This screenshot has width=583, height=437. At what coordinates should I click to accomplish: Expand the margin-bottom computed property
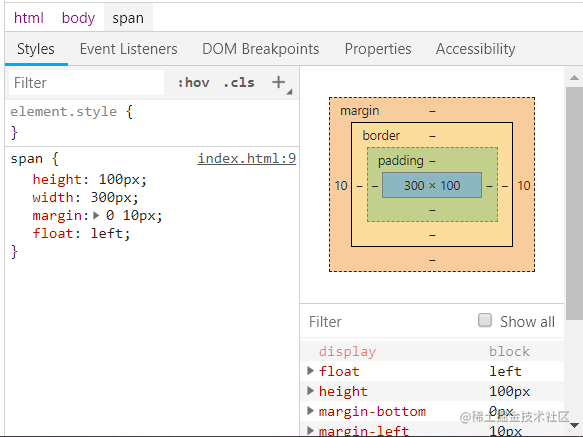click(x=310, y=411)
